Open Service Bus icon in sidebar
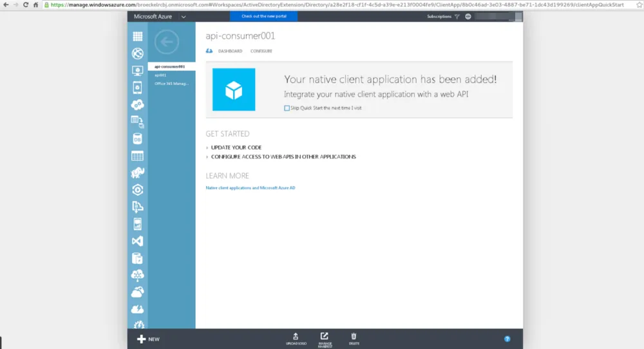Viewport: 644px width, 349px height. [x=138, y=207]
